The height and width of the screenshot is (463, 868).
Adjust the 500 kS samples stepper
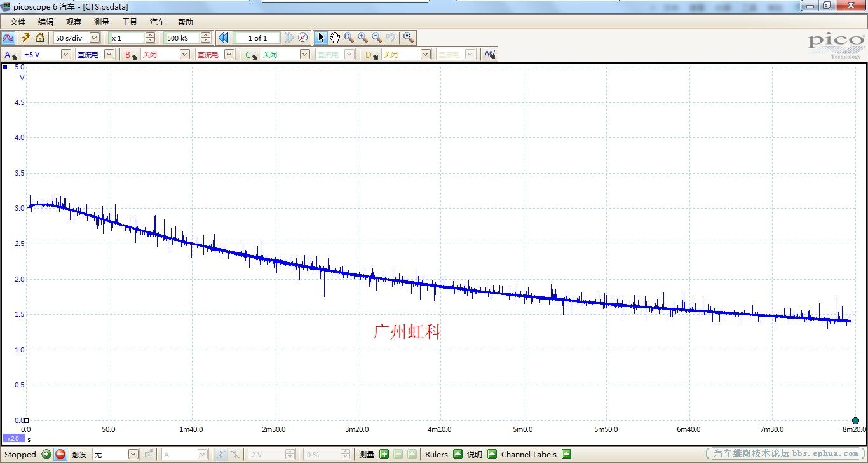tap(205, 38)
